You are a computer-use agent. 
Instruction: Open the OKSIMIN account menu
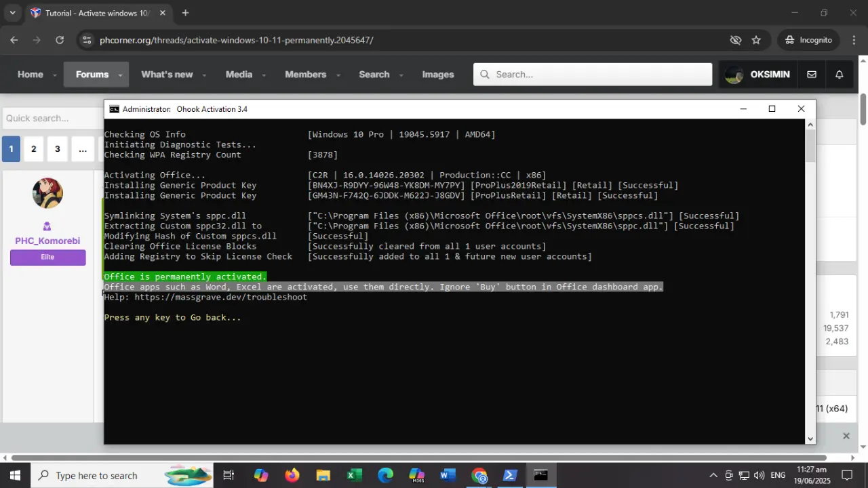click(757, 75)
